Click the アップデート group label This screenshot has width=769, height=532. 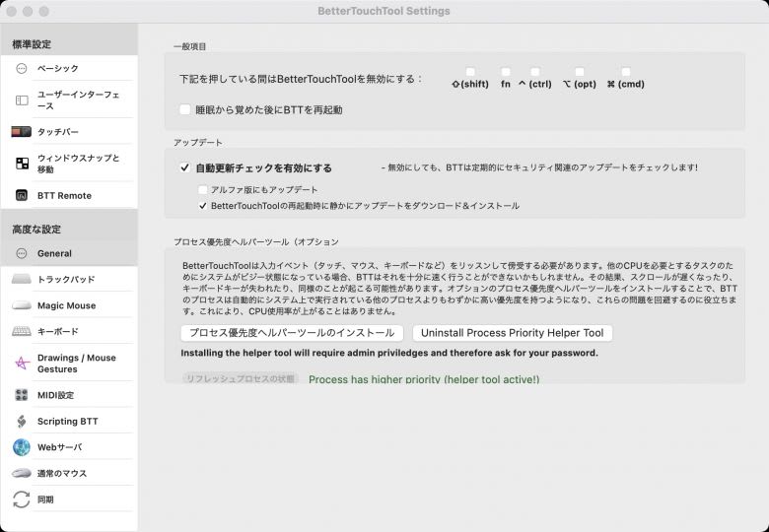coord(197,143)
